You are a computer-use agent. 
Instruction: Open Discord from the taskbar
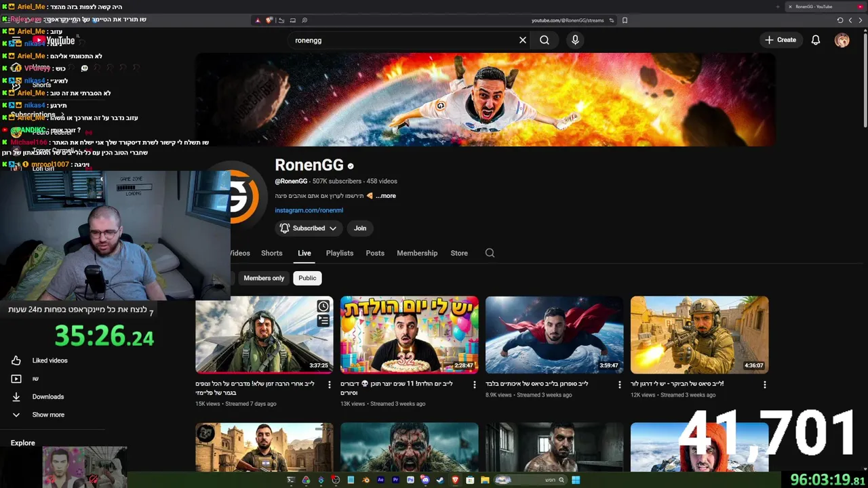point(425,480)
